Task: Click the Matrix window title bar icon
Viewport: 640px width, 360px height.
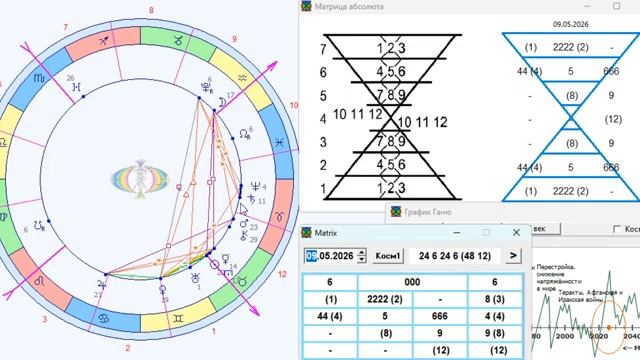Action: (x=306, y=233)
